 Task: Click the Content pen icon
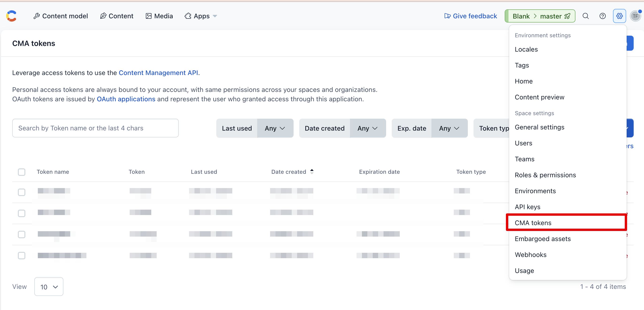pos(103,16)
